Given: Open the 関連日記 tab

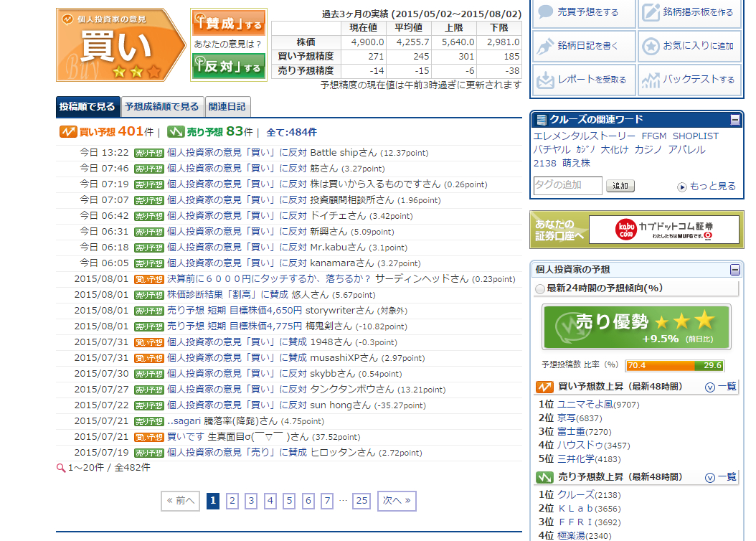Looking at the screenshot, I should click(227, 107).
